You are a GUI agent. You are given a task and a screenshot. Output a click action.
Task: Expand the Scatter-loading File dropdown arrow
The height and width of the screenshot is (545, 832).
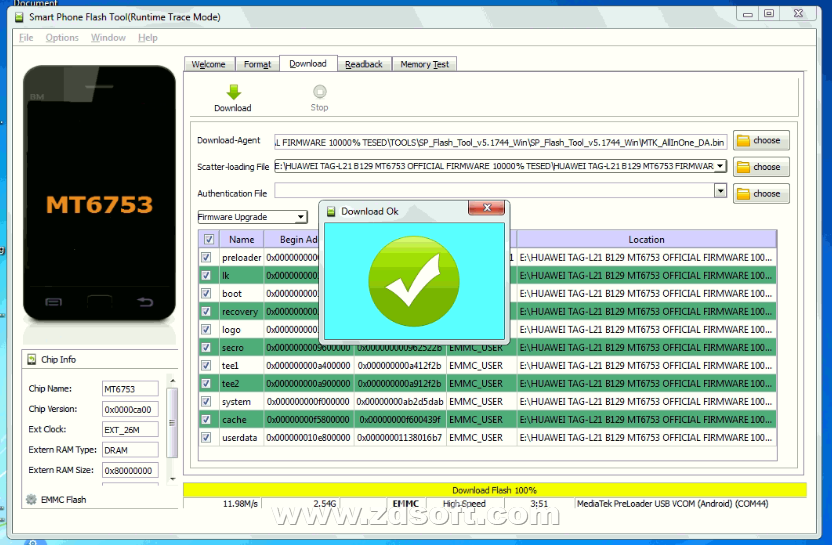(720, 166)
